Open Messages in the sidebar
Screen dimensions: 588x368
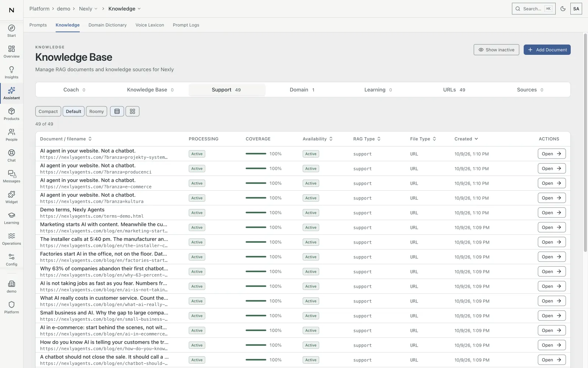pos(11,177)
